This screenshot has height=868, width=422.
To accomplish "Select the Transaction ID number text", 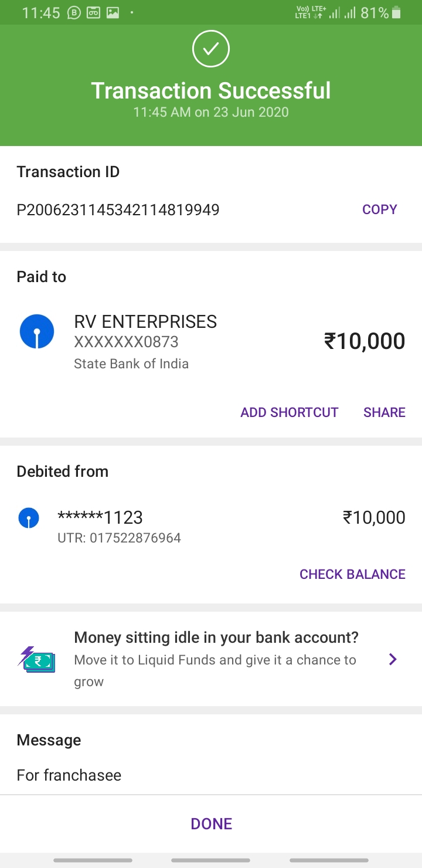I will click(x=118, y=210).
